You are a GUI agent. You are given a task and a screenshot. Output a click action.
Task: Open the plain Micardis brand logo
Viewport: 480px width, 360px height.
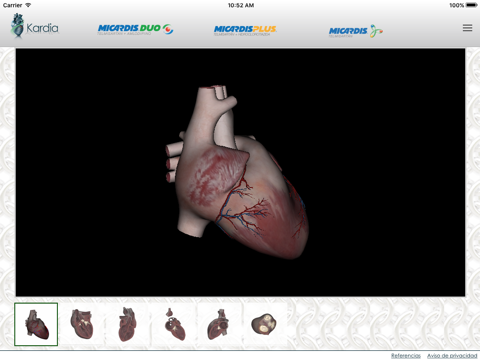tap(356, 31)
